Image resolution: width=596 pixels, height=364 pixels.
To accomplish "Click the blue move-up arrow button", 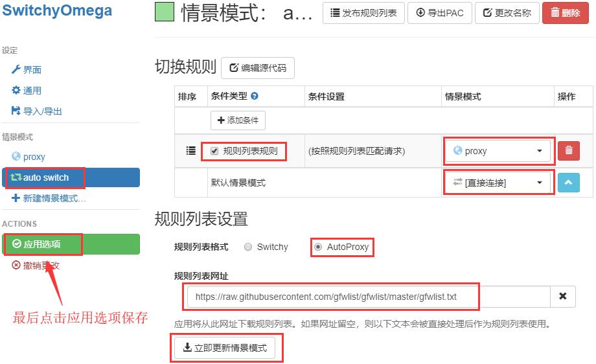I will (568, 183).
